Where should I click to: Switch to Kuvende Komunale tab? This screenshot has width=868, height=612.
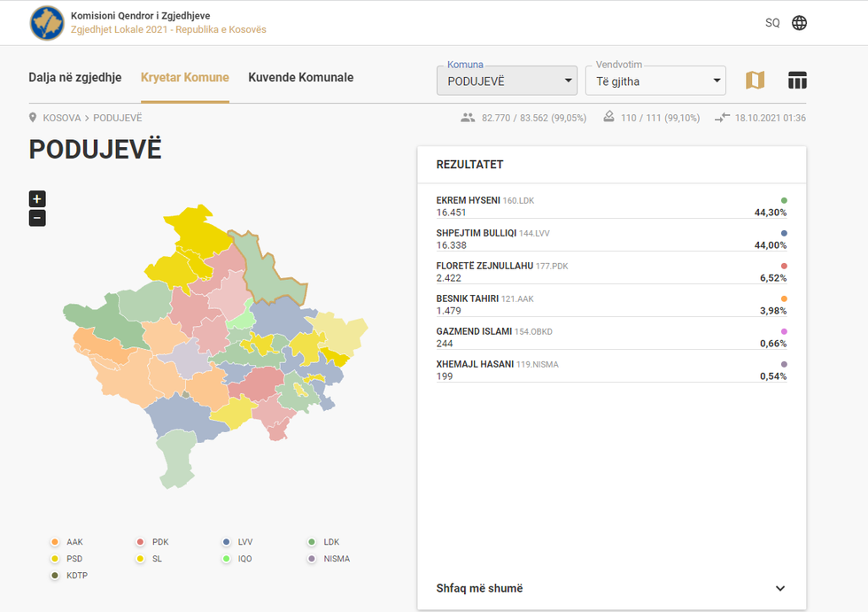click(x=300, y=78)
